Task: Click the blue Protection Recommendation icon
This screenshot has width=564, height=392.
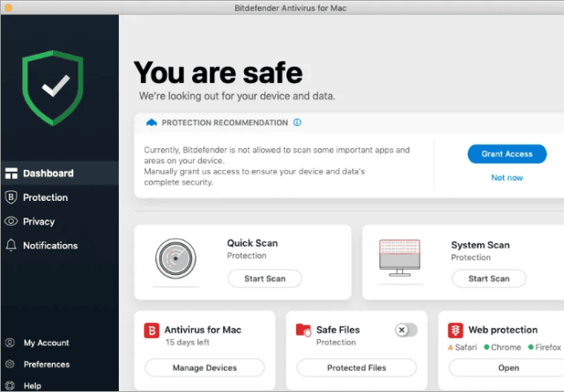Action: point(152,122)
